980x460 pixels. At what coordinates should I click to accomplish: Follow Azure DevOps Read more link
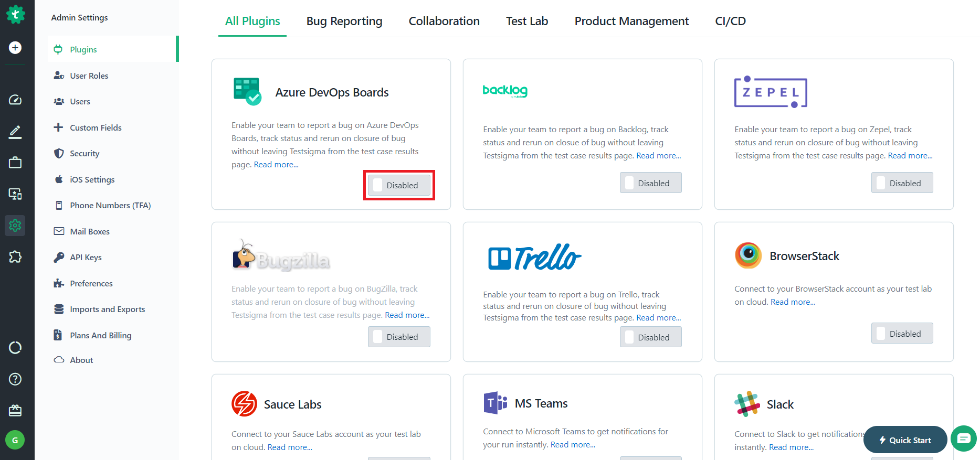pyautogui.click(x=276, y=165)
